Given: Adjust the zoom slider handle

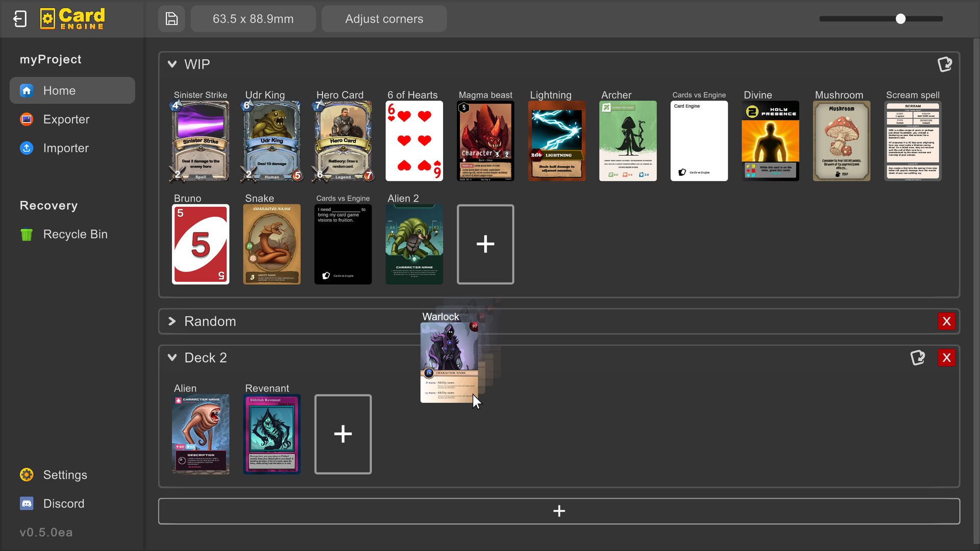Looking at the screenshot, I should point(900,19).
